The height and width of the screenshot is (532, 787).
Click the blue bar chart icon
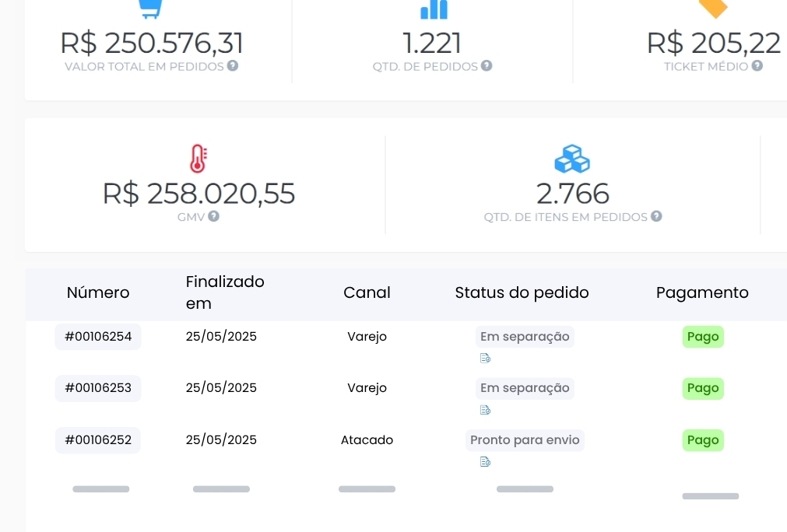[x=434, y=9]
